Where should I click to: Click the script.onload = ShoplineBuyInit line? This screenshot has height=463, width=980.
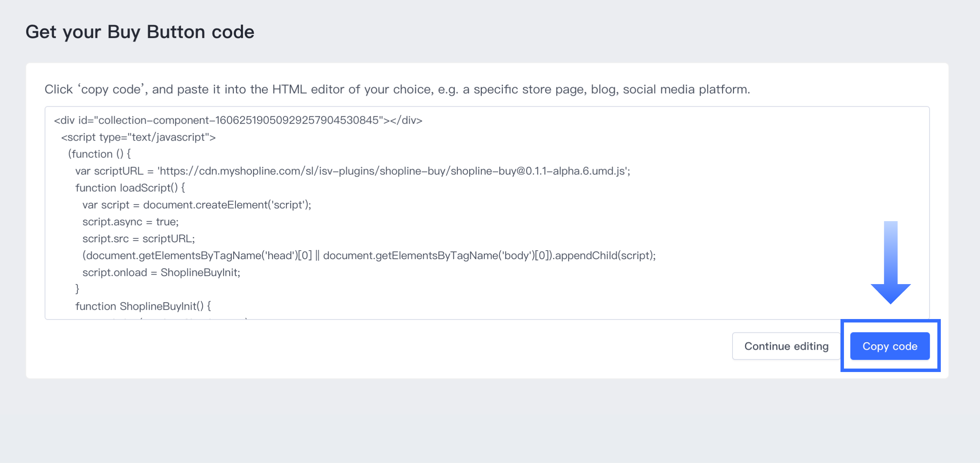[161, 273]
